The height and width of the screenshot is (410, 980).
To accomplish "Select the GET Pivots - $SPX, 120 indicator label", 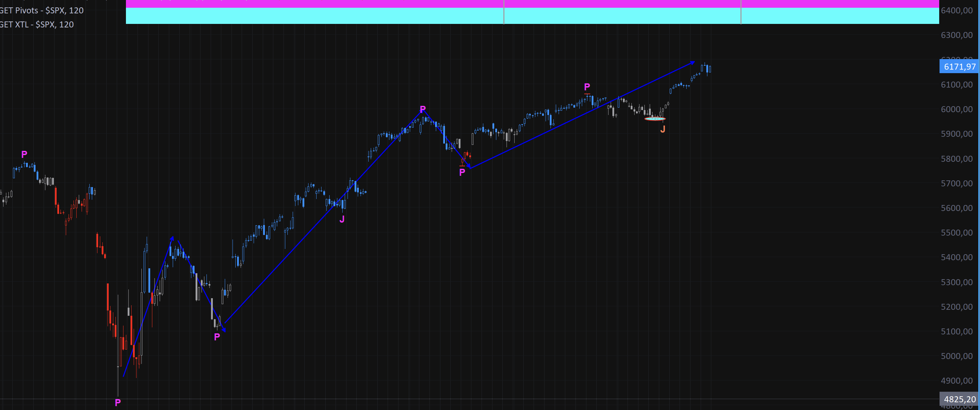I will click(42, 10).
